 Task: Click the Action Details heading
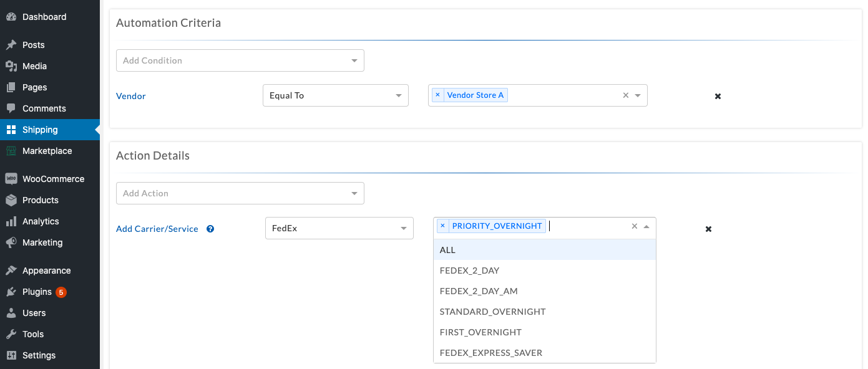153,156
